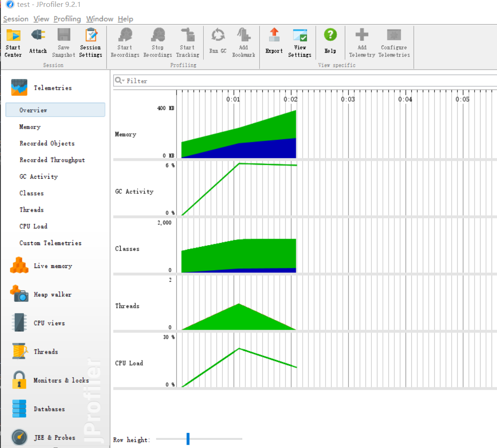Click the Export icon
Screen dimensions: 497x448
click(x=274, y=35)
